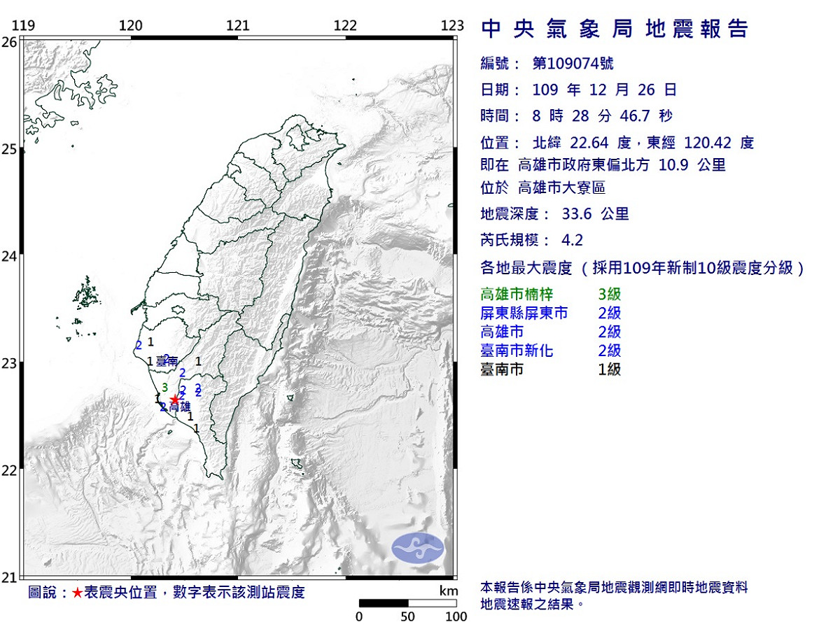Click the green 3級 intensity value
This screenshot has height=629, width=840.
click(x=610, y=294)
